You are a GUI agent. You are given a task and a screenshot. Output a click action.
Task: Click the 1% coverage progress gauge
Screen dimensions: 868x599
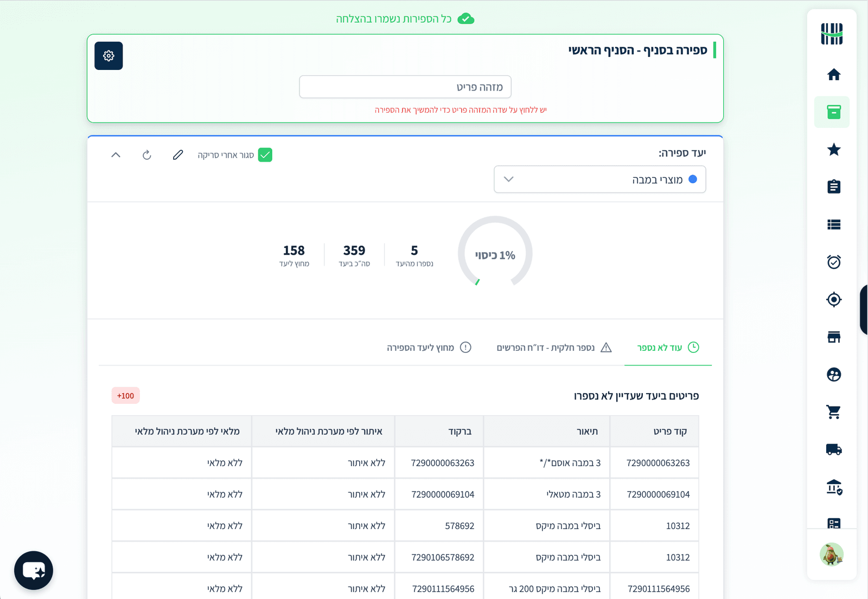tap(495, 253)
